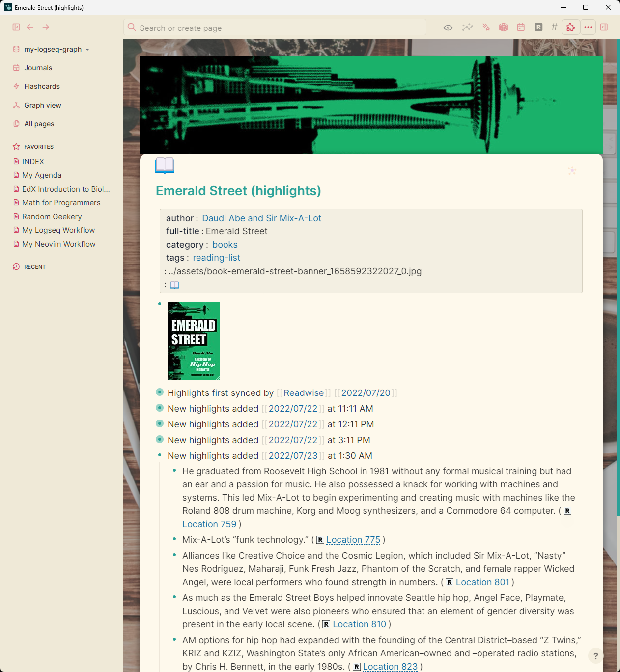Viewport: 620px width, 672px height.
Task: Open the books category link
Action: click(225, 245)
